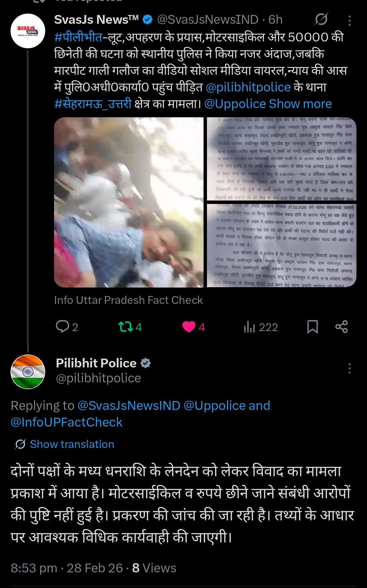The height and width of the screenshot is (588, 367).
Task: Open Pilibhit Police flag avatar
Action: point(28,371)
